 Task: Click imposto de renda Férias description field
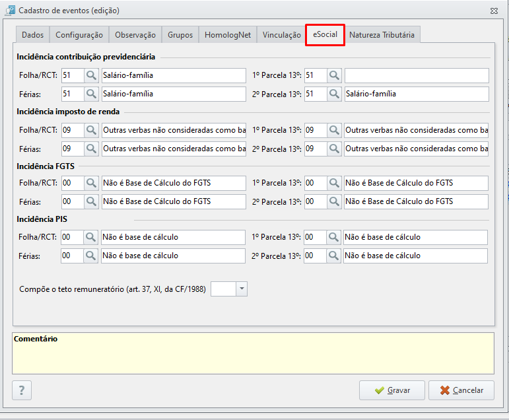174,149
